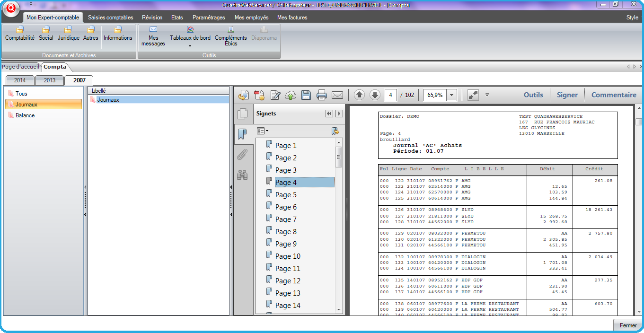Open the Style menu
The width and height of the screenshot is (644, 333).
point(632,18)
